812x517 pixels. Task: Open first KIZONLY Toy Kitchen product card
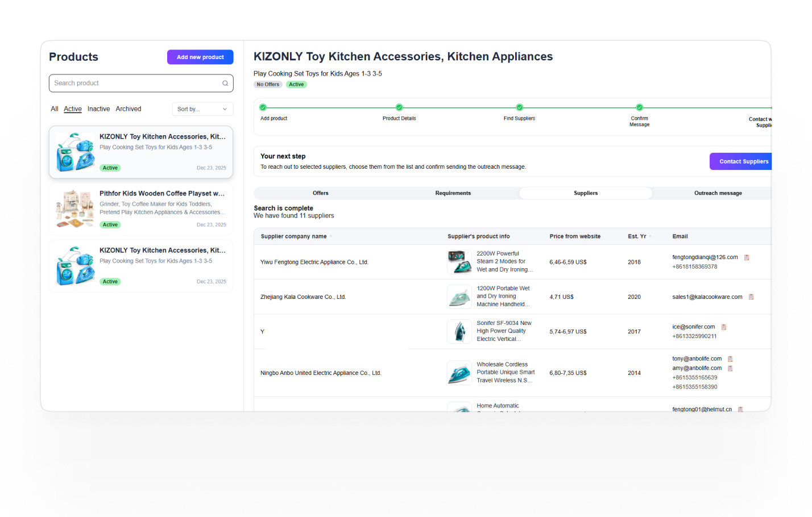141,152
